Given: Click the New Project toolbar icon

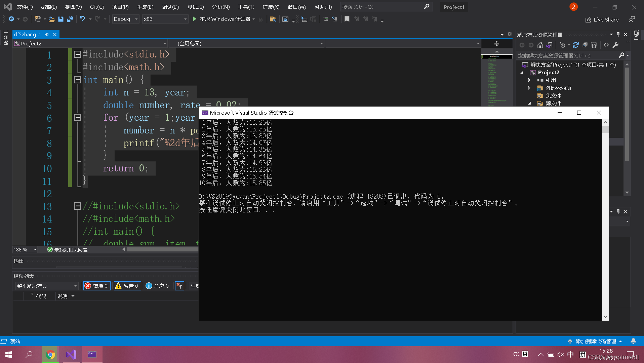Looking at the screenshot, I should pyautogui.click(x=38, y=19).
